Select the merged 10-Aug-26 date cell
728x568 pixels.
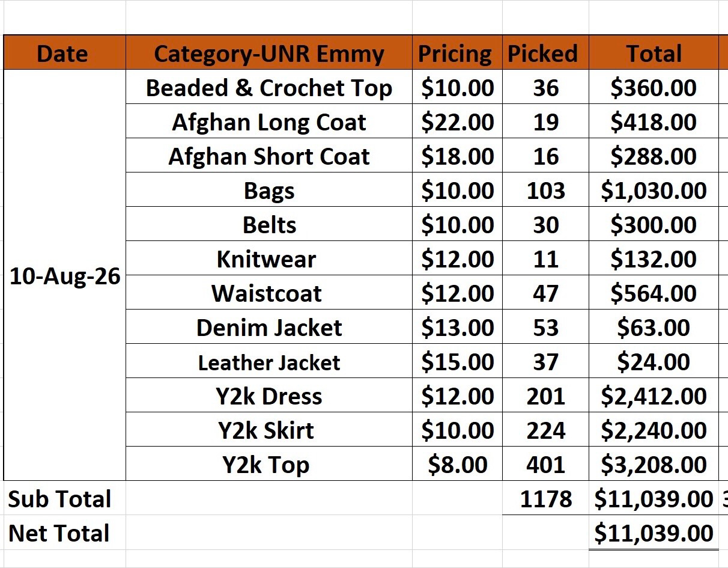coord(64,275)
